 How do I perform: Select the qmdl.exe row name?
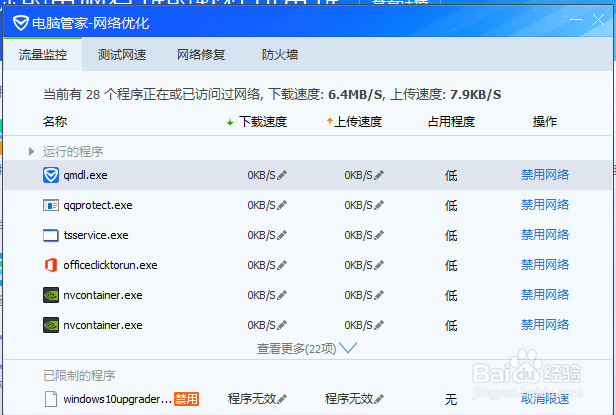click(x=85, y=175)
